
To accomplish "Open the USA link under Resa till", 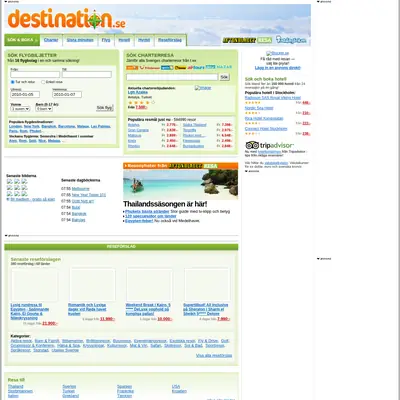I will click(x=176, y=387).
